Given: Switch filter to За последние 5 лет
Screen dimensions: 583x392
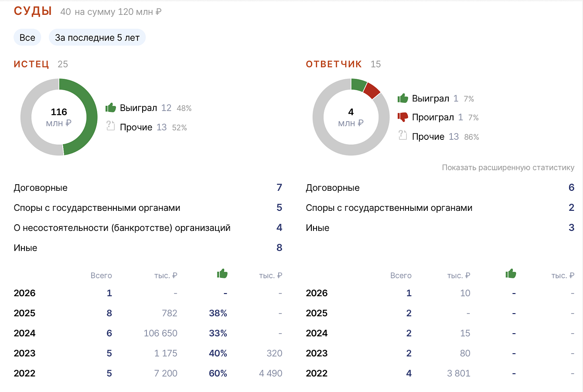Looking at the screenshot, I should coord(97,37).
